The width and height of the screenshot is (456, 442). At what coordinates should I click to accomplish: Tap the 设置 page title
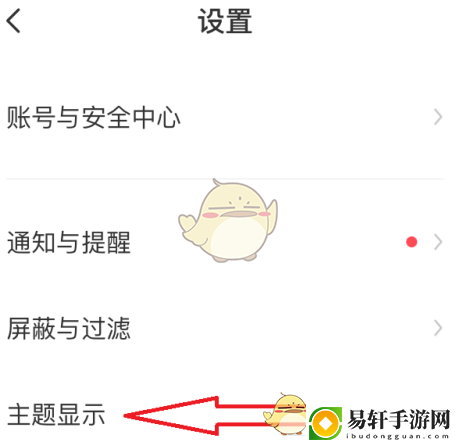(x=225, y=21)
